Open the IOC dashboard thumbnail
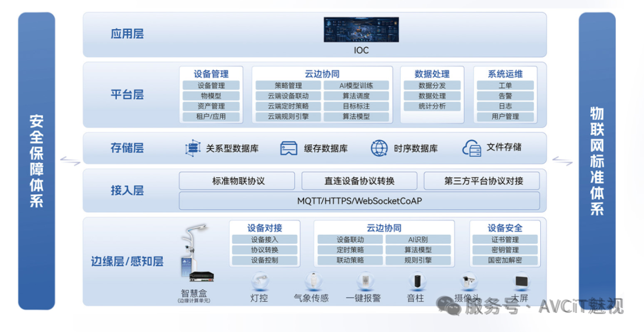This screenshot has width=644, height=332. click(361, 30)
